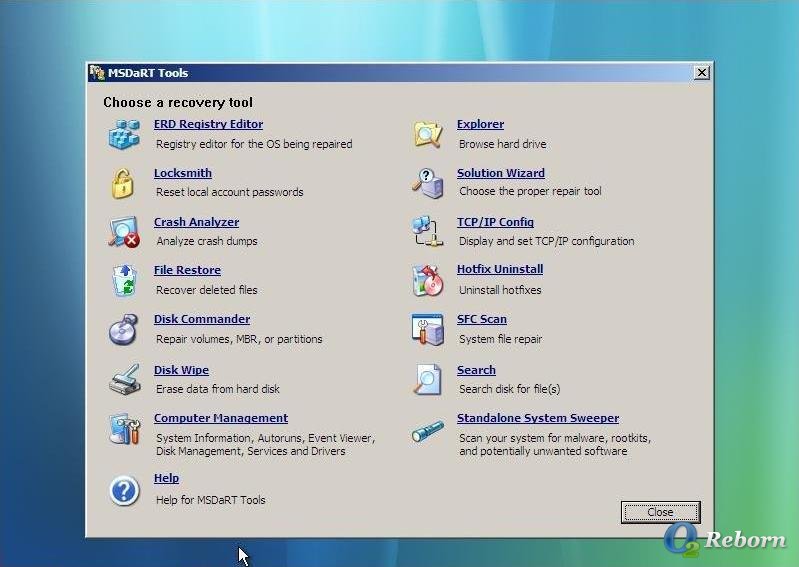Image resolution: width=799 pixels, height=567 pixels.
Task: Click the 'Uninstall hotfixes' description
Action: pyautogui.click(x=500, y=290)
